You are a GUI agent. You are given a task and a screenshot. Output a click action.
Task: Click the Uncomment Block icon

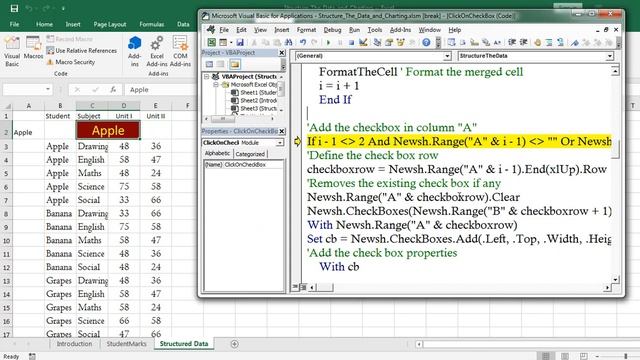click(560, 42)
